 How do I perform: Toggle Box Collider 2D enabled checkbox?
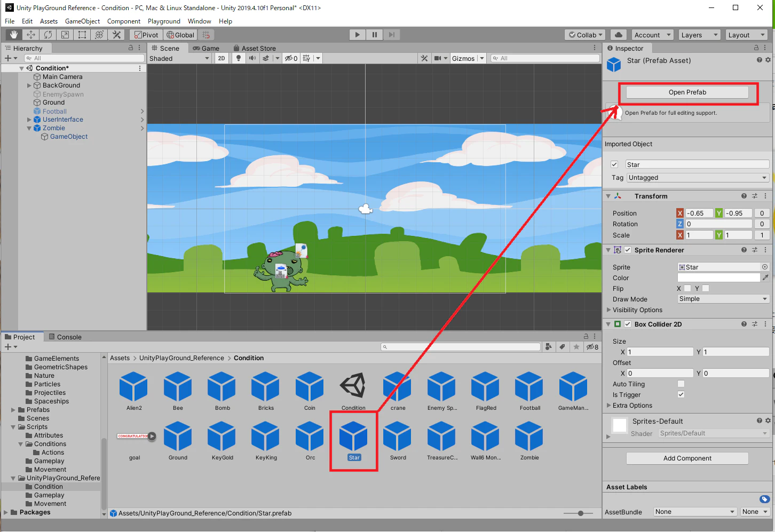tap(628, 324)
